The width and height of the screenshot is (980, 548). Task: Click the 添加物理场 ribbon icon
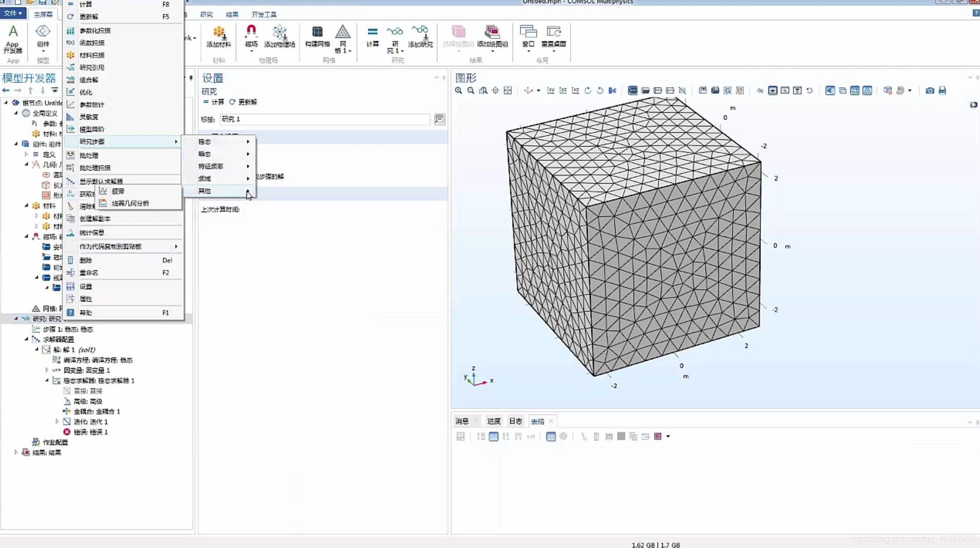pyautogui.click(x=279, y=36)
